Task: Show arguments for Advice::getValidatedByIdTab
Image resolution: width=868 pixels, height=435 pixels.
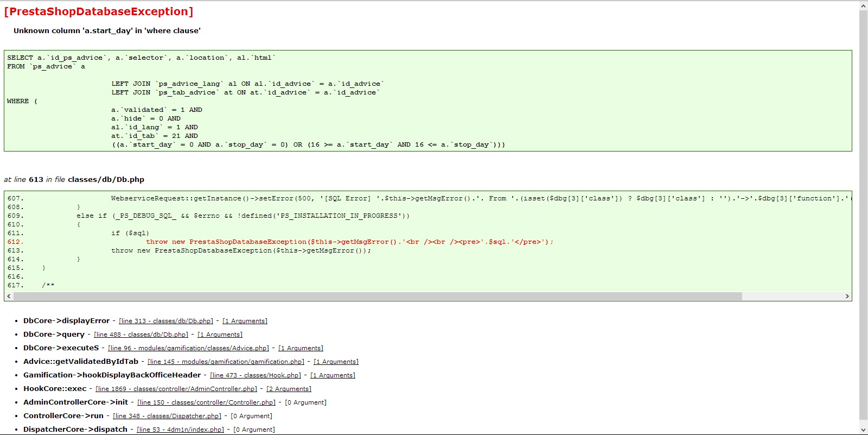Action: click(x=336, y=362)
